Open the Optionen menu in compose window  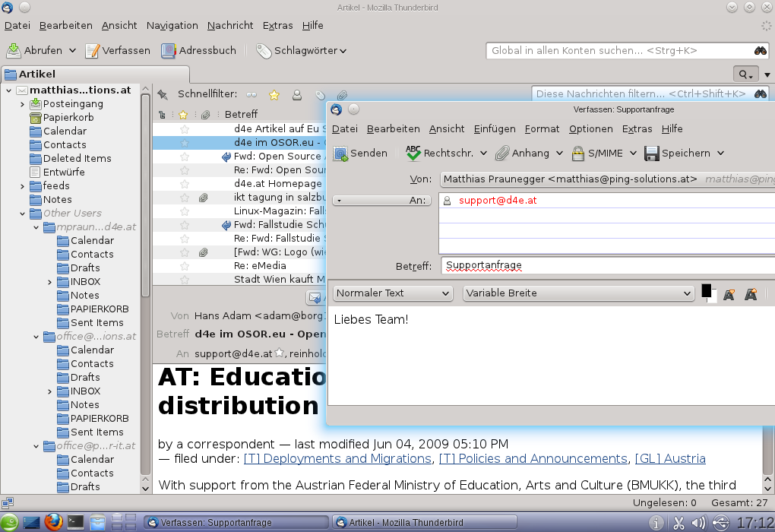591,129
